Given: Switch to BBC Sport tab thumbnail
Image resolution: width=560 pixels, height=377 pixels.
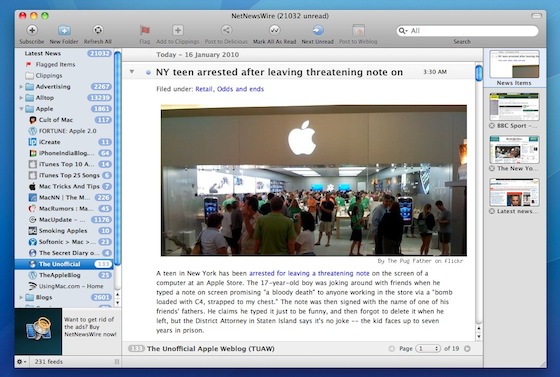Looking at the screenshot, I should point(514,107).
